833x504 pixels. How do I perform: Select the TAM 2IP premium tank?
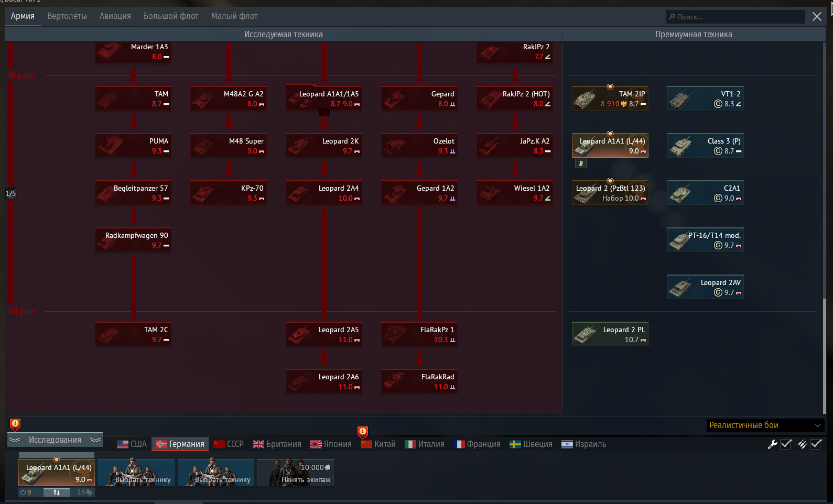tap(610, 98)
